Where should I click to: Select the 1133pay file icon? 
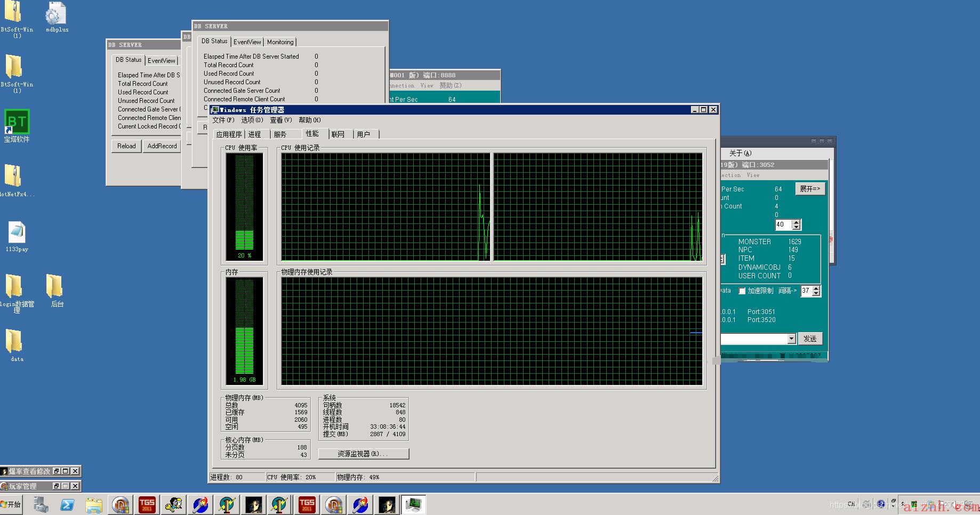(17, 236)
